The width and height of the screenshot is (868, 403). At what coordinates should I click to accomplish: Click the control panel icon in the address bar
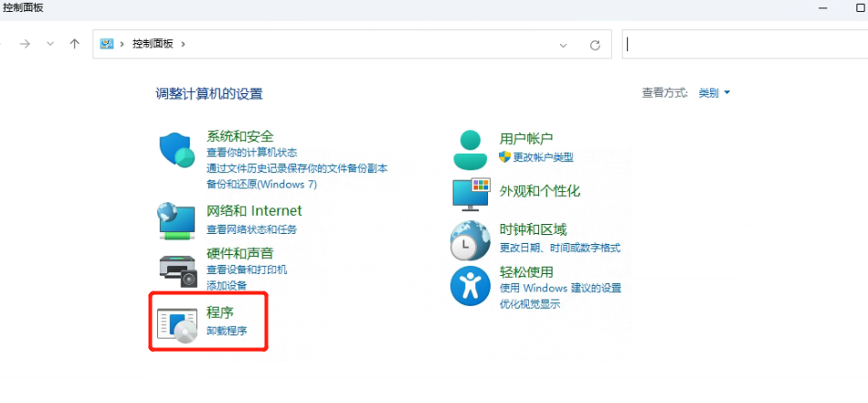click(107, 44)
